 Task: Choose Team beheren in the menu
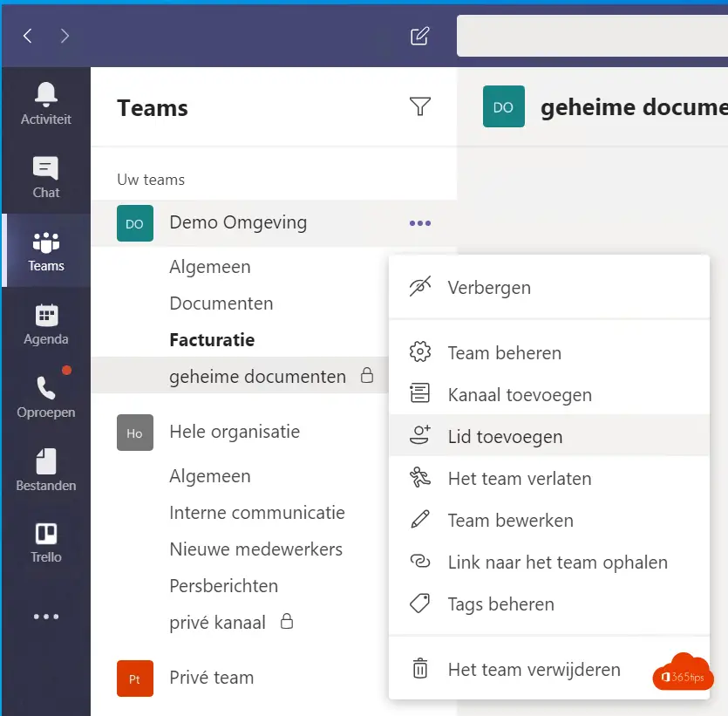549,353
